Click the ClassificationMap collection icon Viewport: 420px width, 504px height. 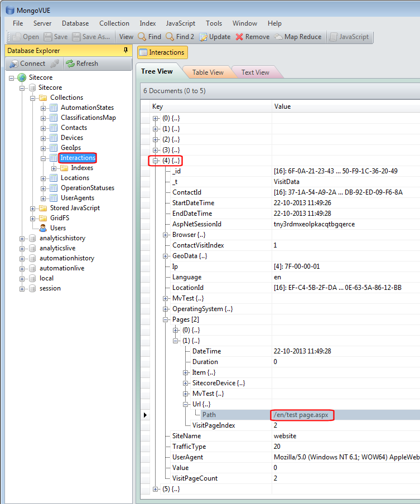coord(54,118)
